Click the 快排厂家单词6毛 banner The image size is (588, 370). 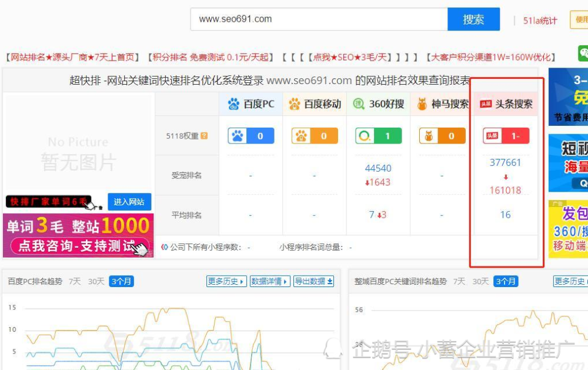(x=49, y=202)
